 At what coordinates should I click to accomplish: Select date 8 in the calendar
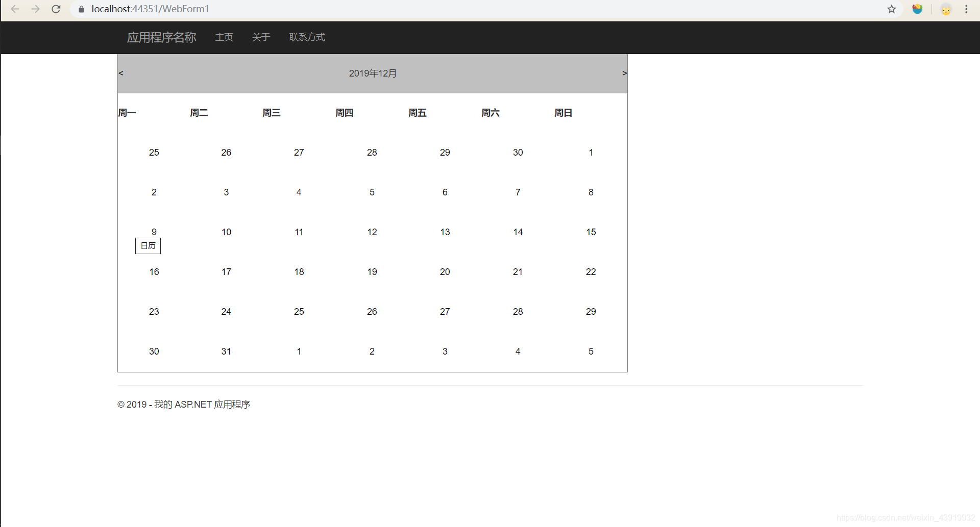591,192
